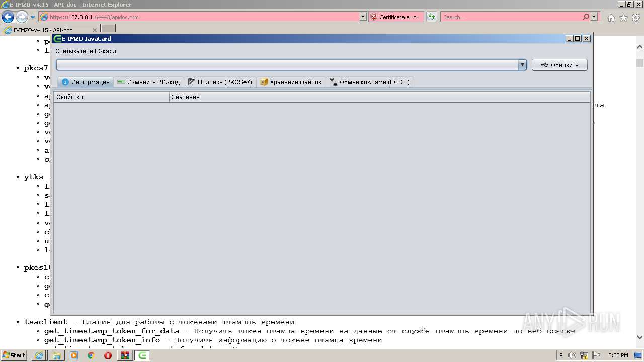The width and height of the screenshot is (644, 362).
Task: Click the Свойство column header
Action: coord(111,97)
